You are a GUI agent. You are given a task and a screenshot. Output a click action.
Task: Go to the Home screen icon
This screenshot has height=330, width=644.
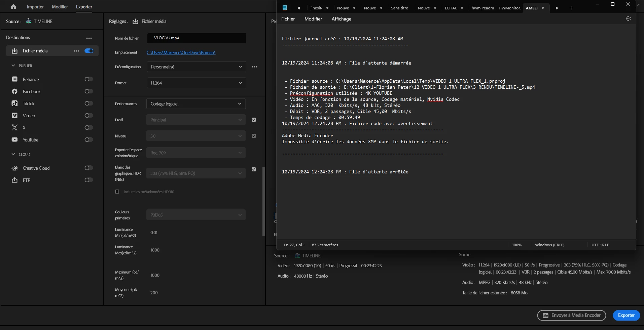[x=13, y=7]
